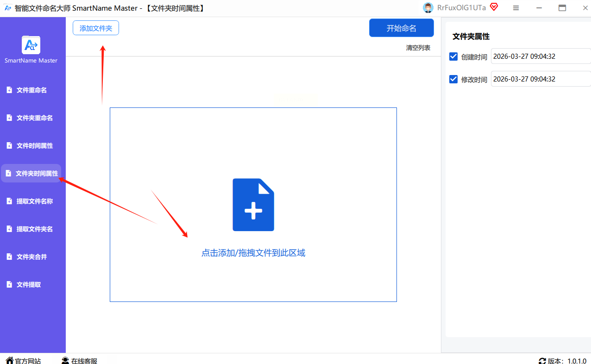Click the large blue add-file icon

tap(253, 205)
